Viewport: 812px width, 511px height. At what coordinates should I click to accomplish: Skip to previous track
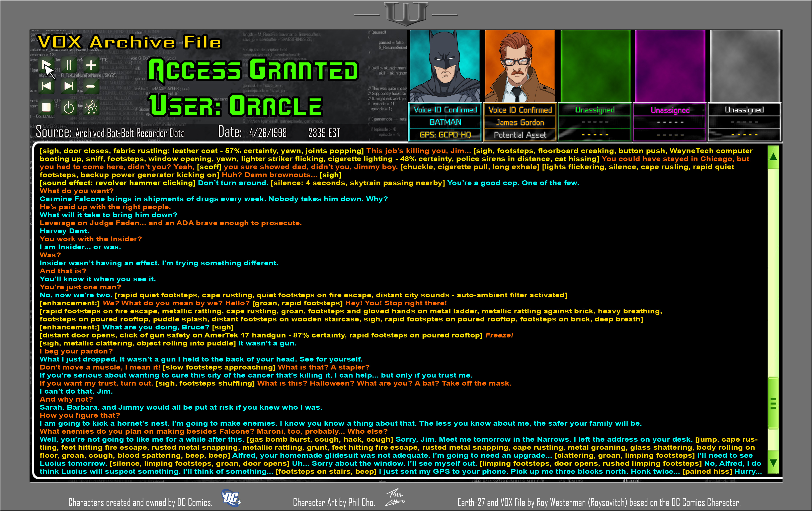pos(46,86)
